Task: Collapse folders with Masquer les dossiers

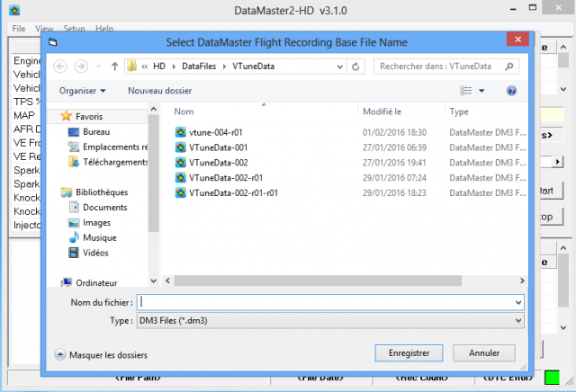Action: 101,354
